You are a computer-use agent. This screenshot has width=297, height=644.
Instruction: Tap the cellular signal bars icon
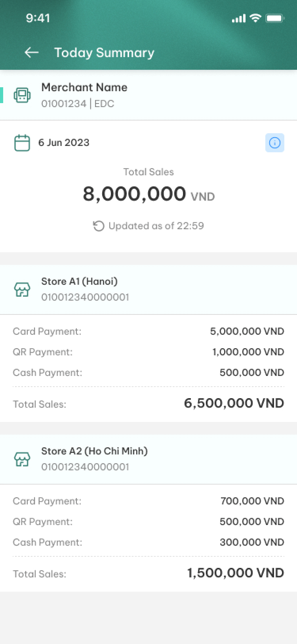click(x=238, y=18)
